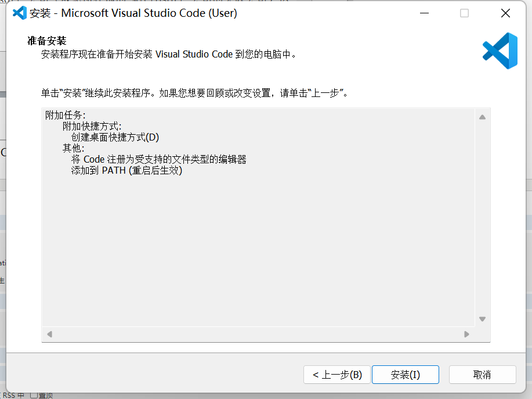532x399 pixels.
Task: Click the large VS Code logo
Action: coord(500,51)
